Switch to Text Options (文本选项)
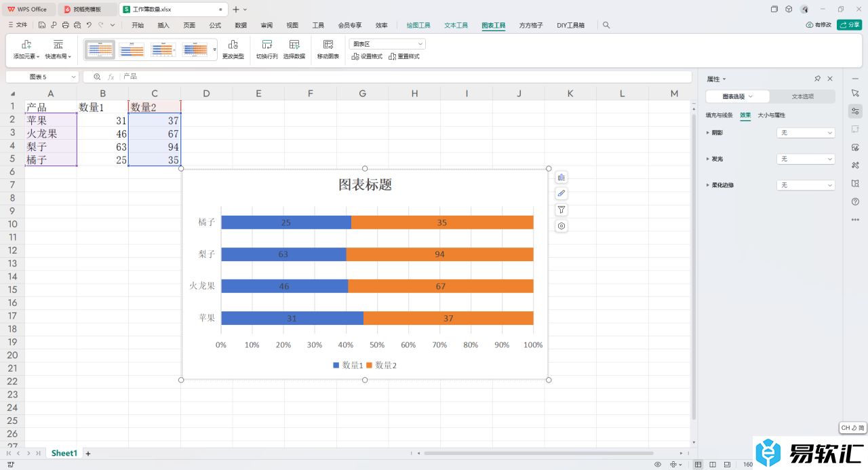 pyautogui.click(x=803, y=96)
